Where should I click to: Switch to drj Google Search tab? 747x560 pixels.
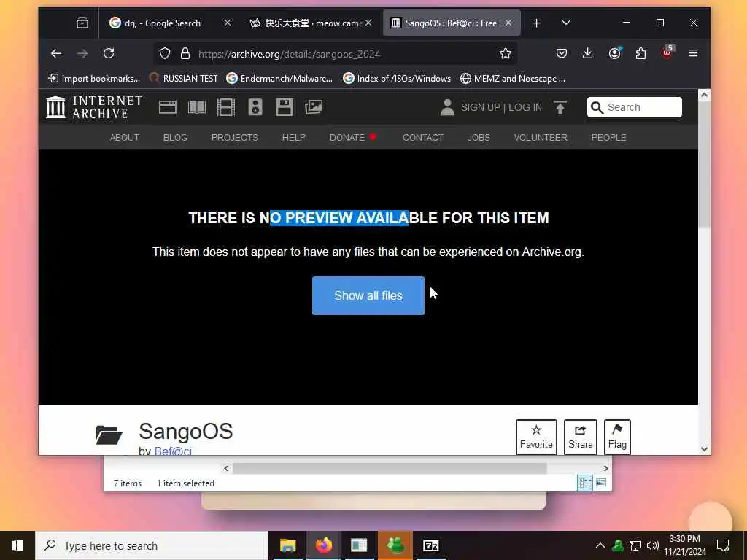[163, 23]
